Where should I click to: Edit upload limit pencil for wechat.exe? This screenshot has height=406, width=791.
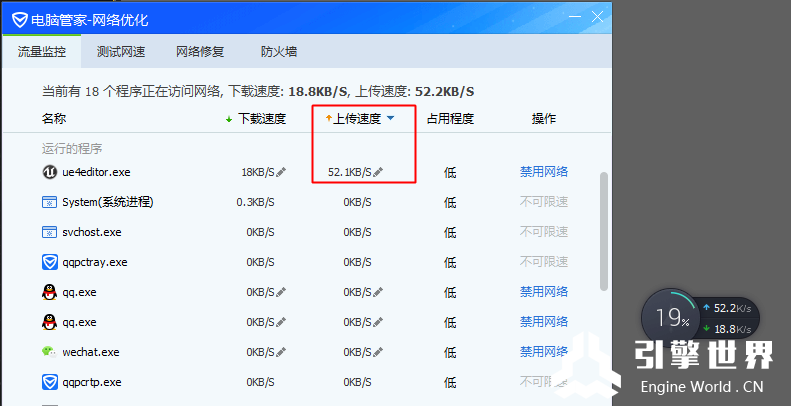[x=378, y=352]
